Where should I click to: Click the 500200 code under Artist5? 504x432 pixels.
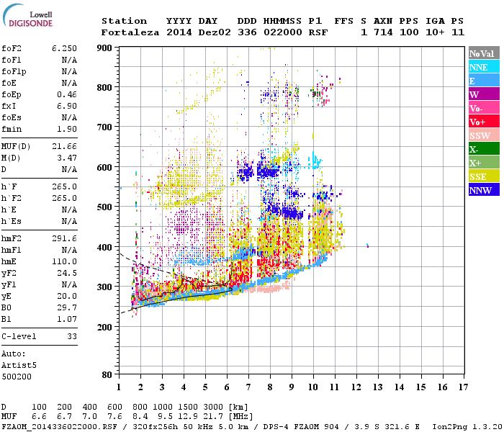pos(17,377)
